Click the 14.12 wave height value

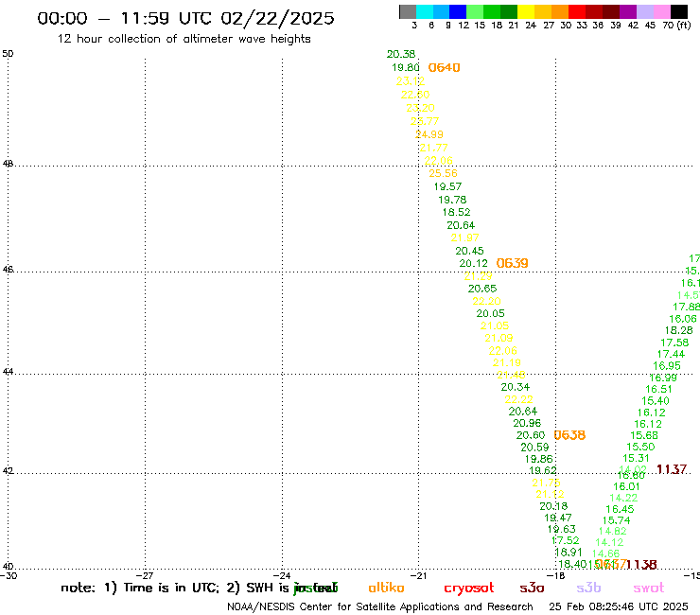(x=609, y=543)
